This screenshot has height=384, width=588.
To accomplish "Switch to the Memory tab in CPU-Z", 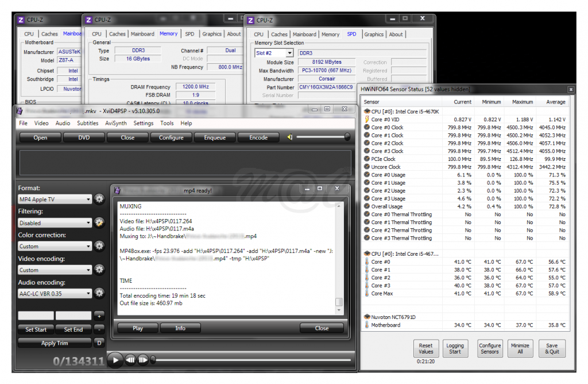I will [330, 34].
